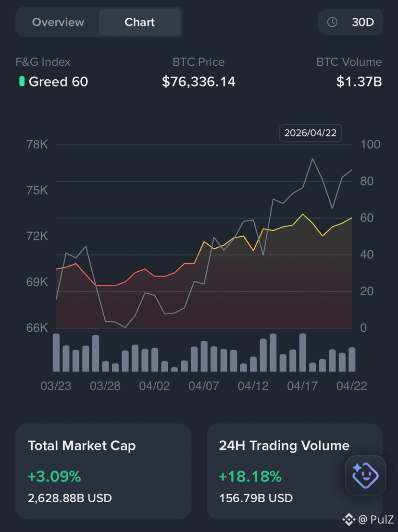The image size is (398, 532).
Task: Open the AI assistant smiley icon
Action: (365, 475)
